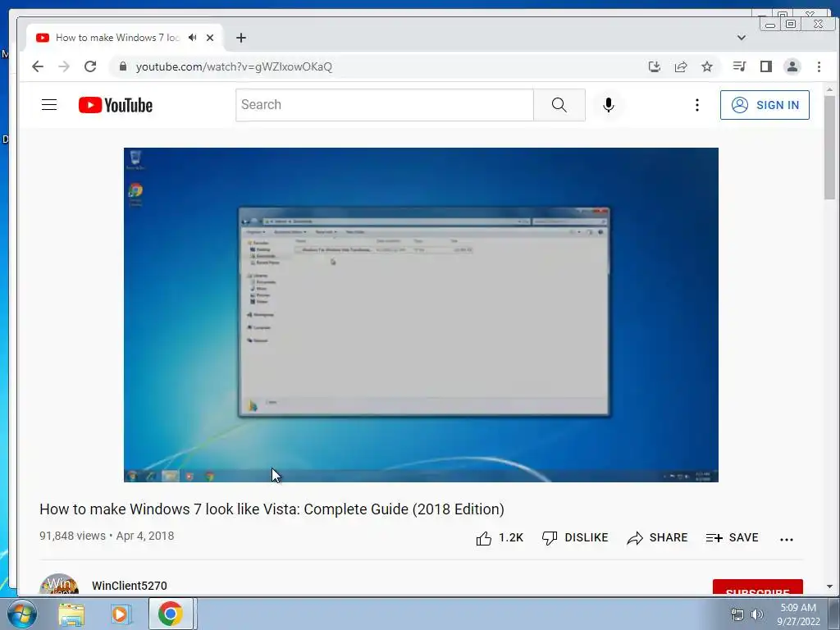Click the browser forward arrow

pyautogui.click(x=64, y=66)
